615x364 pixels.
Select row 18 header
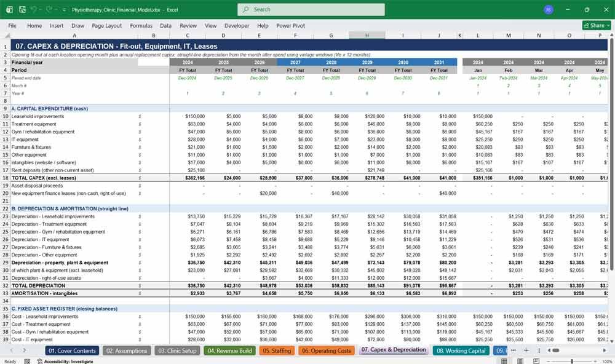point(6,178)
